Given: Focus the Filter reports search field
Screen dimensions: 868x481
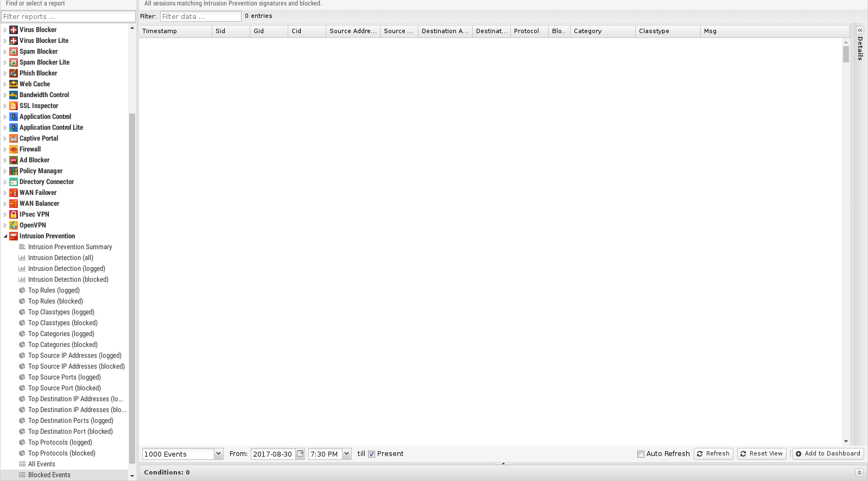Looking at the screenshot, I should [68, 17].
